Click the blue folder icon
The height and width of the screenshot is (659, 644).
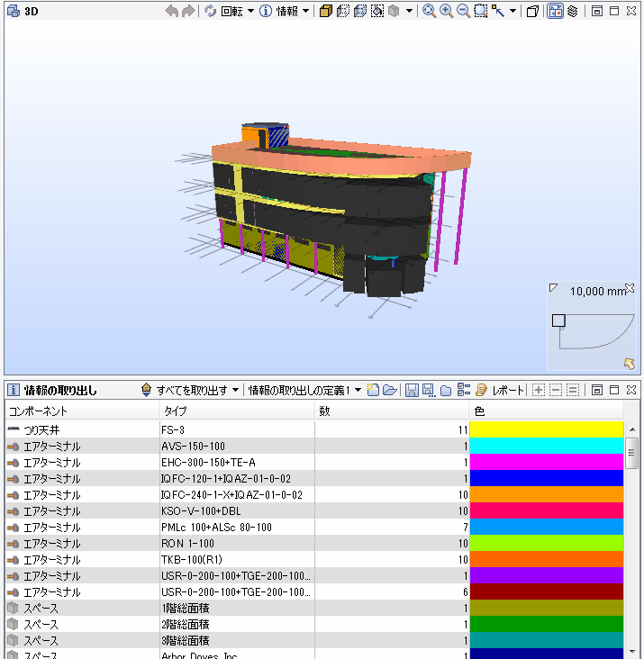446,390
